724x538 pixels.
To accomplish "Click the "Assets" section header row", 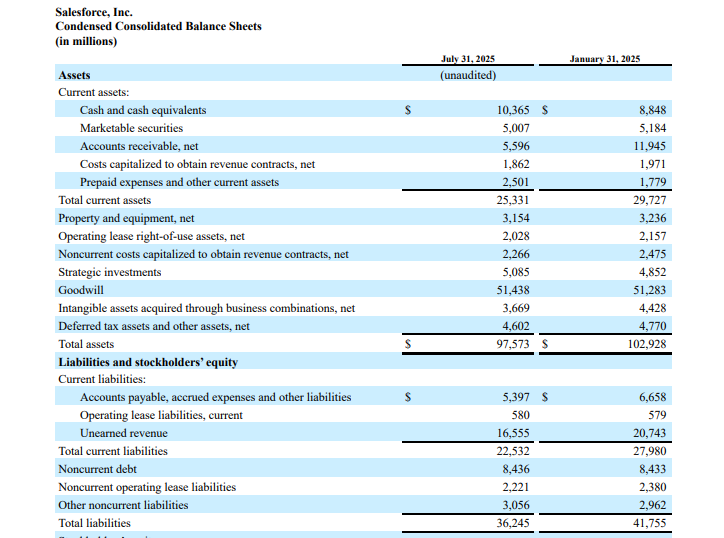I will click(x=74, y=75).
